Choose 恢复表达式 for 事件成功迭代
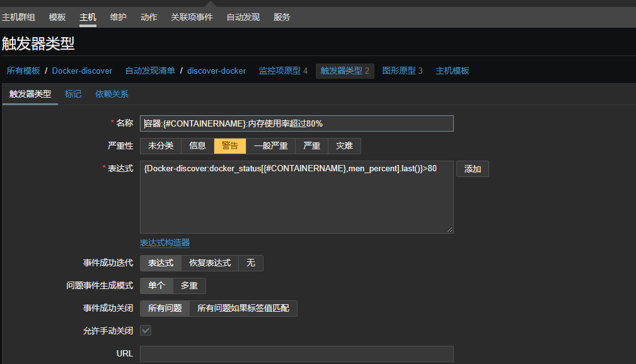636x364 pixels. pyautogui.click(x=210, y=263)
